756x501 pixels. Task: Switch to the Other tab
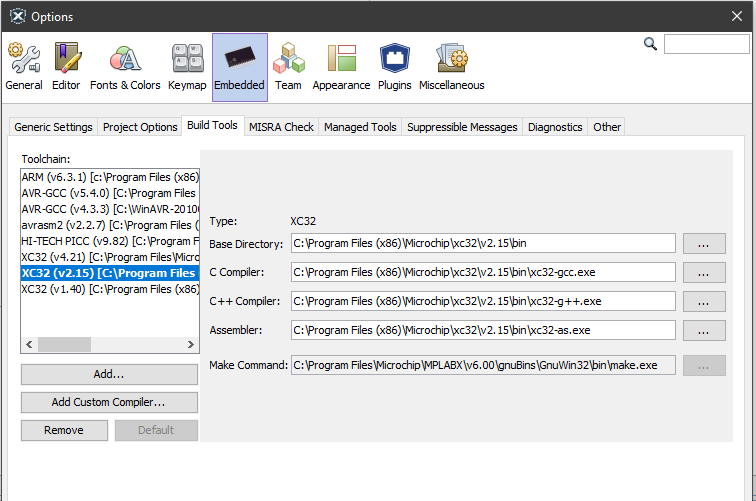607,127
